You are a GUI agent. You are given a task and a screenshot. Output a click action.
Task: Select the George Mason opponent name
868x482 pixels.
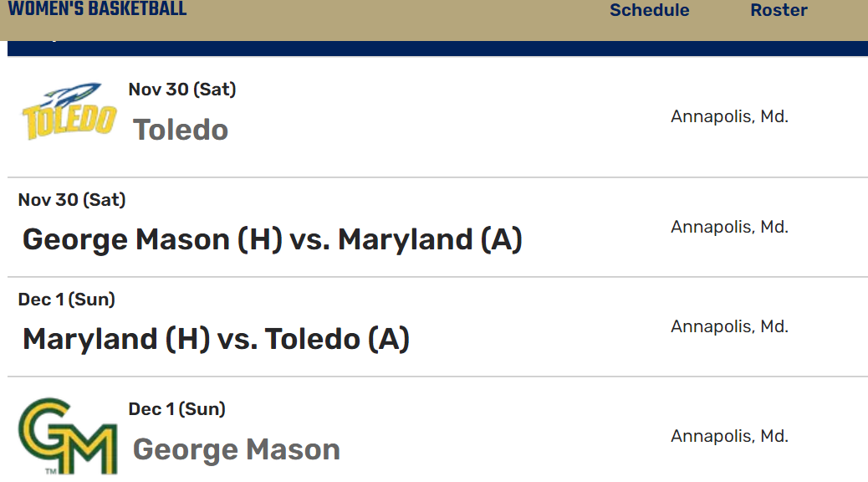(x=236, y=449)
